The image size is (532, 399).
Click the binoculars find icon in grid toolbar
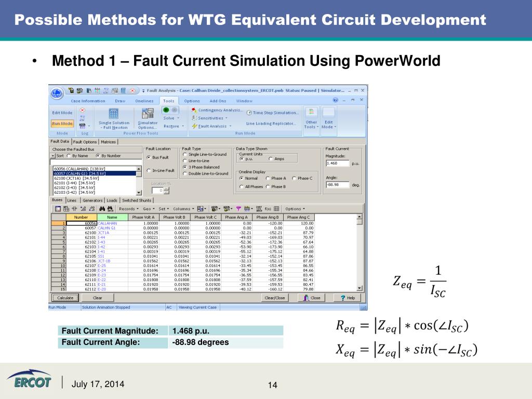pyautogui.click(x=102, y=209)
